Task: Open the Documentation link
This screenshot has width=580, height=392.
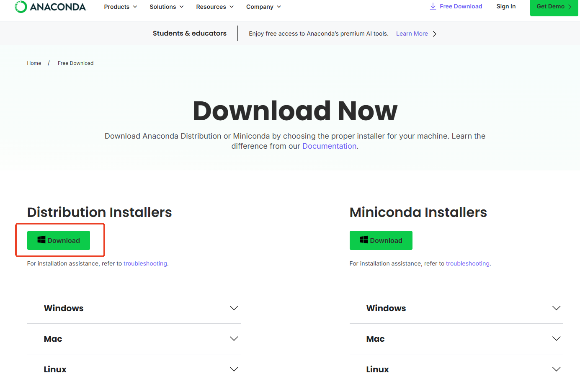Action: (329, 146)
